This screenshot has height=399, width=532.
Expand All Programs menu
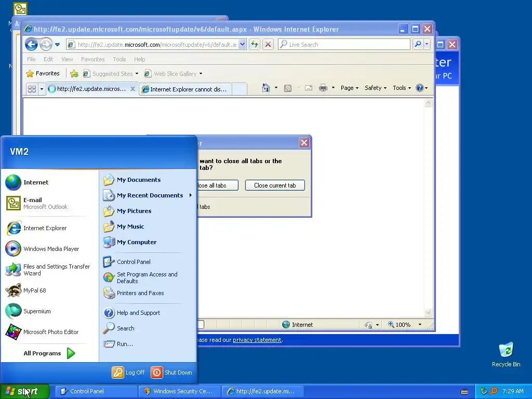49,353
